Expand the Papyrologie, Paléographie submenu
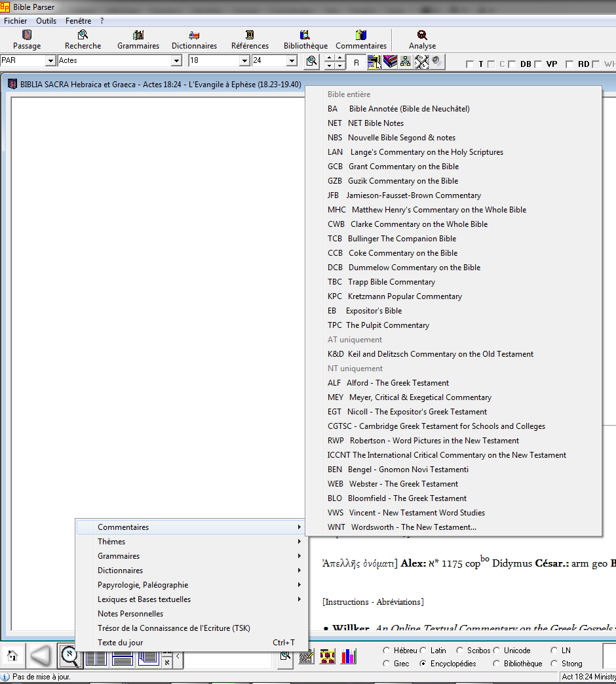 click(x=191, y=584)
